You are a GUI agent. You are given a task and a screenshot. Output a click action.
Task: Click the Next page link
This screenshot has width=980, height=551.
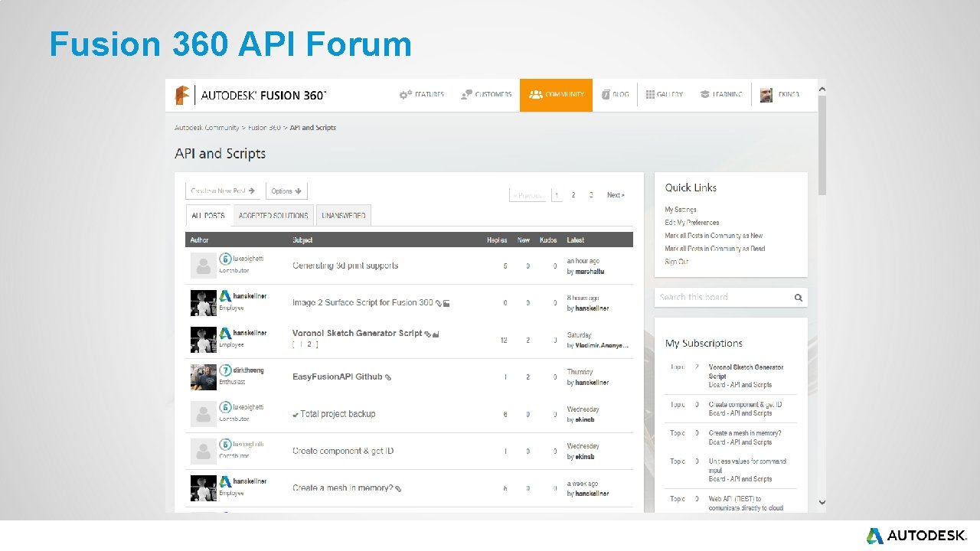pos(616,195)
